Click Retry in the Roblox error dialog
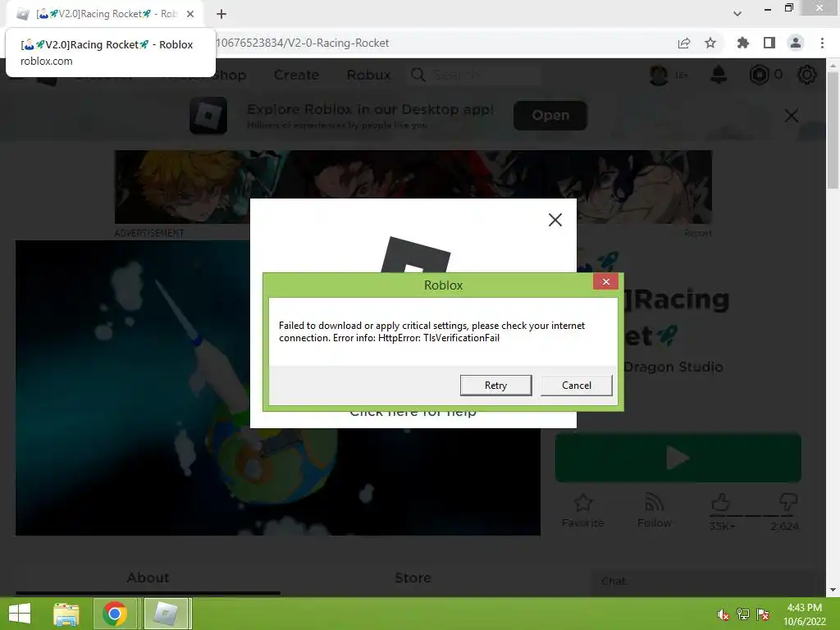Viewport: 840px width, 630px height. [495, 386]
